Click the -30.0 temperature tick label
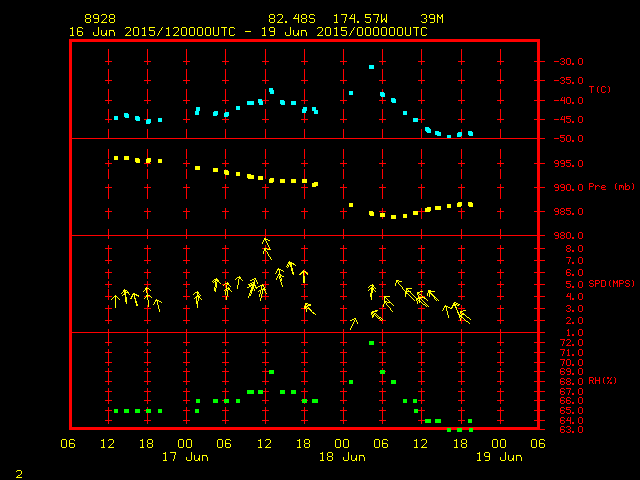Image resolution: width=640 pixels, height=480 pixels. tap(564, 61)
